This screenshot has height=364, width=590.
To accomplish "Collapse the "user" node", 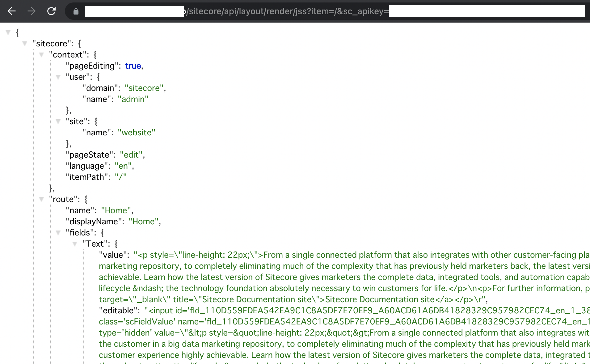I will pos(58,77).
